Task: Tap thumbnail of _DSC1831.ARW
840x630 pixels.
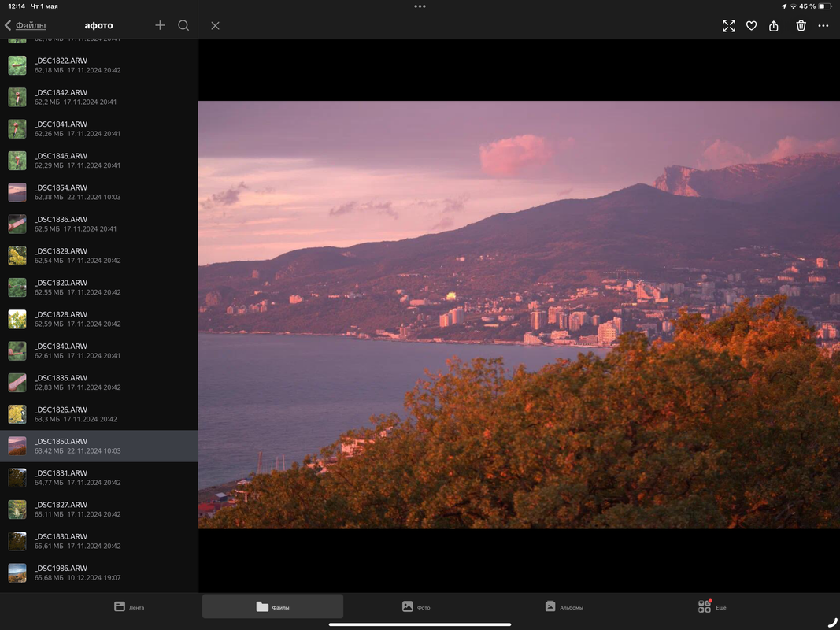Action: click(x=17, y=477)
